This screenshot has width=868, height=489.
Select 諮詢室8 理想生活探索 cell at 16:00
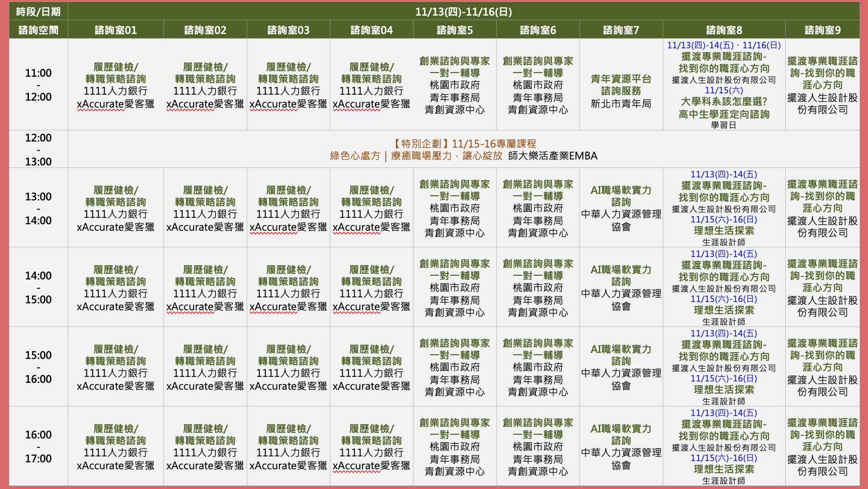pyautogui.click(x=723, y=469)
